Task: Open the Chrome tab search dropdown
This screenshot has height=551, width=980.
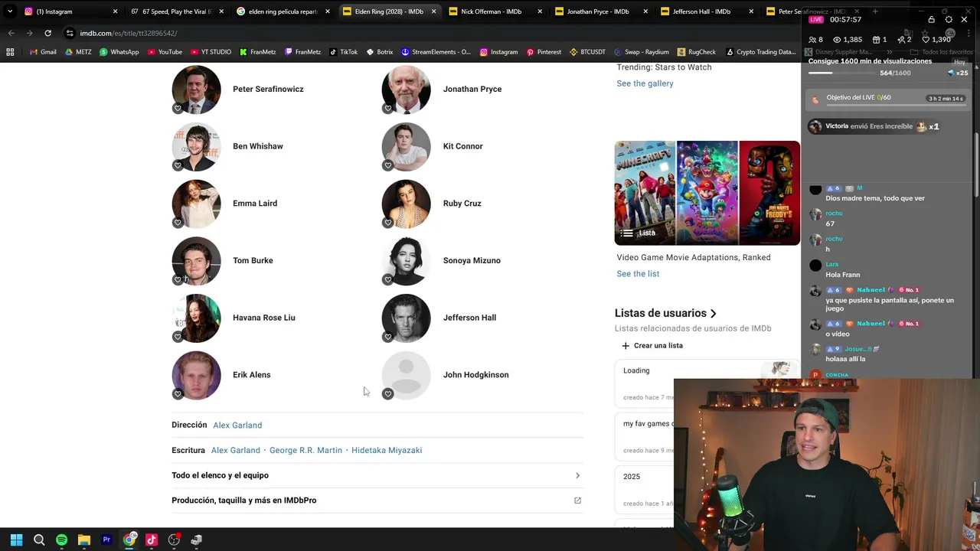Action: (x=10, y=11)
